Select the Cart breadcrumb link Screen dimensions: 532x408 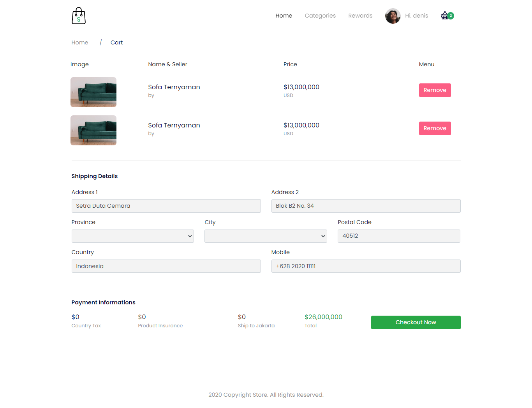point(116,42)
